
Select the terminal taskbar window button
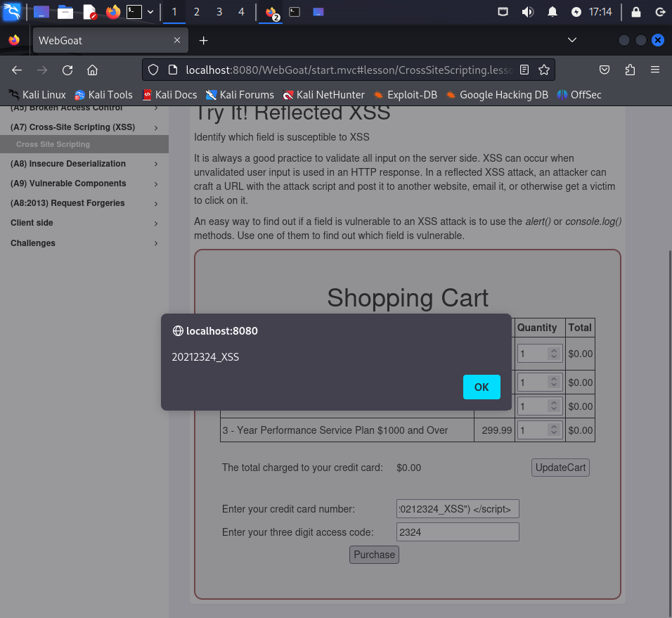(295, 12)
